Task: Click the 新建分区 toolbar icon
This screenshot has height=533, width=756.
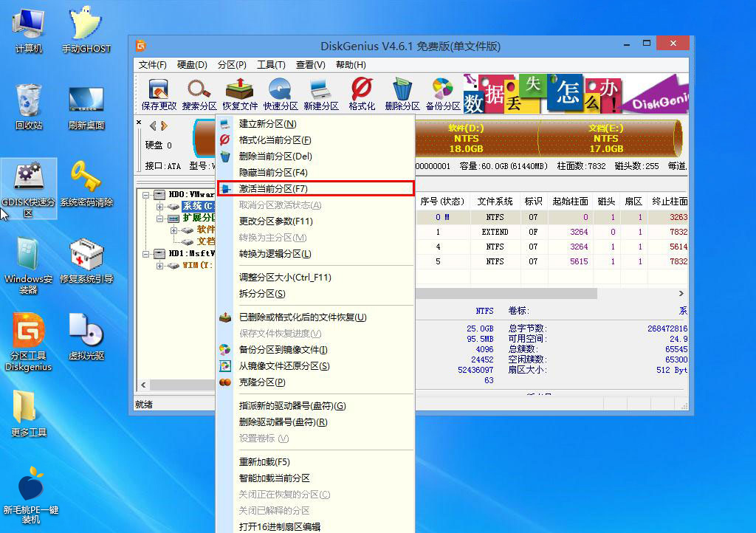Action: pos(320,94)
